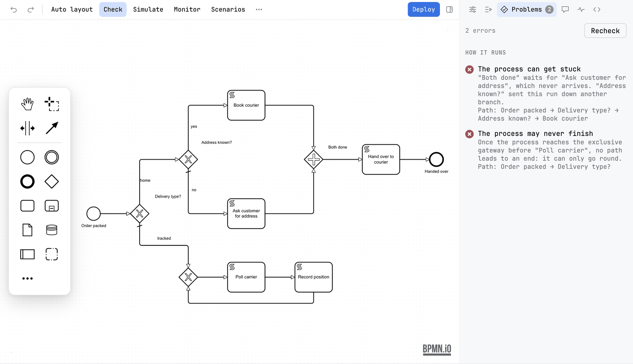This screenshot has width=633, height=364.
Task: Create a data store from palette
Action: pos(52,230)
